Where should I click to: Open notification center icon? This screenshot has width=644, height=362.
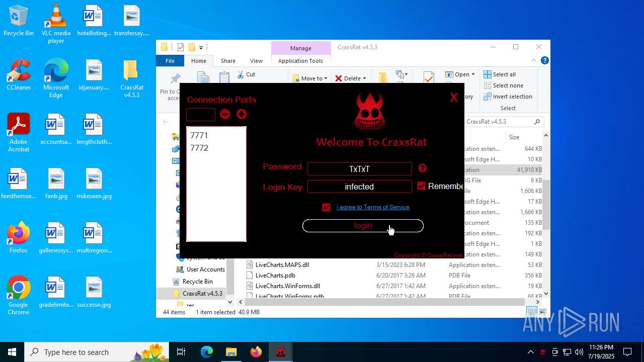[627, 352]
